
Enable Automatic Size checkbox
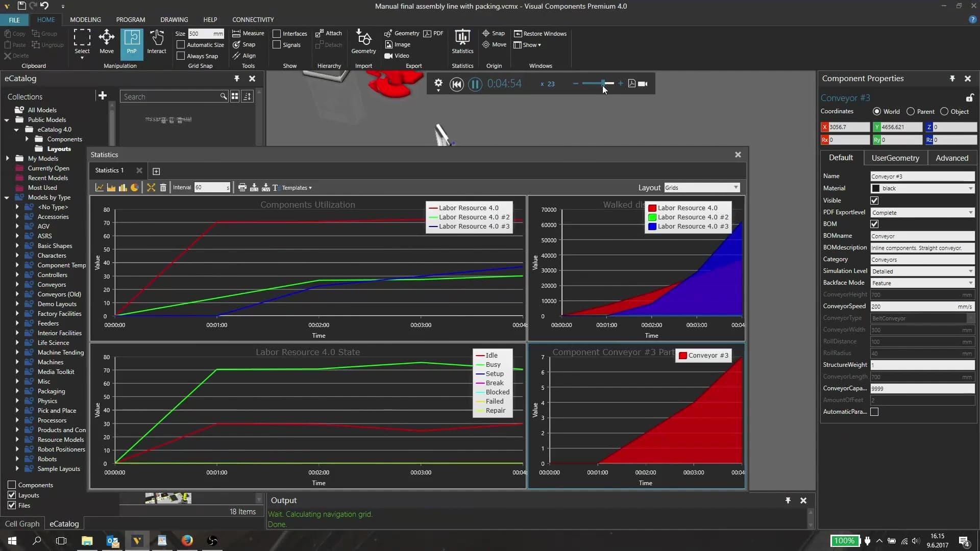tap(181, 45)
